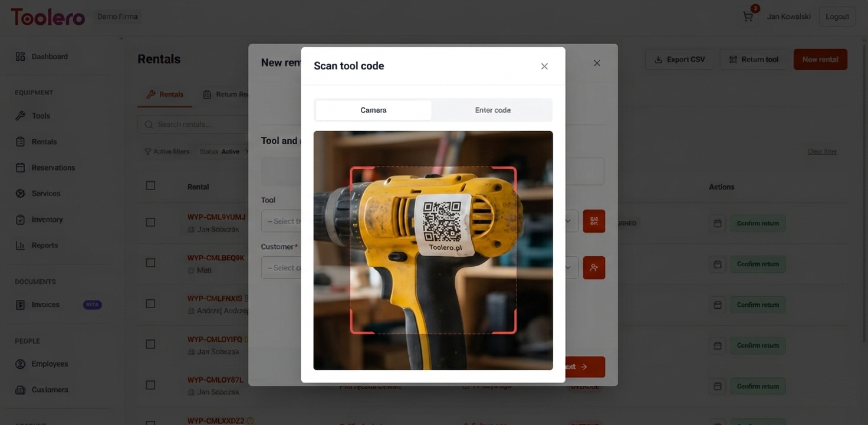This screenshot has height=425, width=868.
Task: Check the row checkbox for WYP-CMLBEQ9K
Action: (x=150, y=261)
